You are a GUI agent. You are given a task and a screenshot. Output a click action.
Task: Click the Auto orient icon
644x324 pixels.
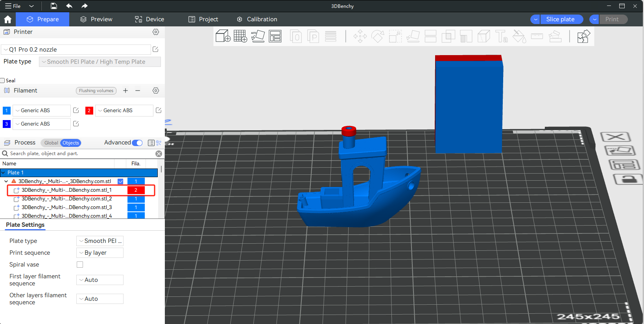coord(258,36)
